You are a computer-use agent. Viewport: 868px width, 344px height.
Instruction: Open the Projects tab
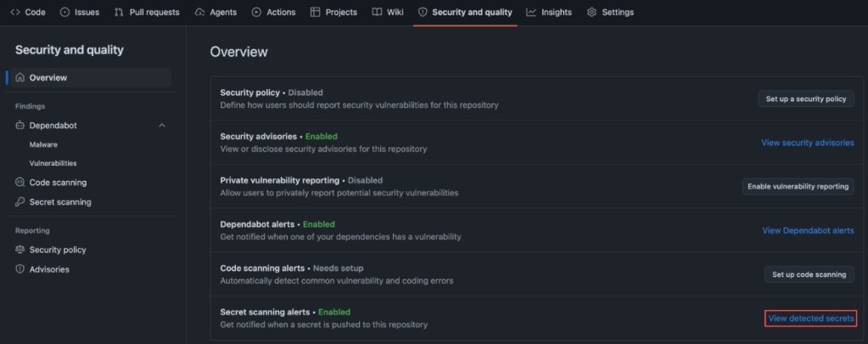[333, 12]
